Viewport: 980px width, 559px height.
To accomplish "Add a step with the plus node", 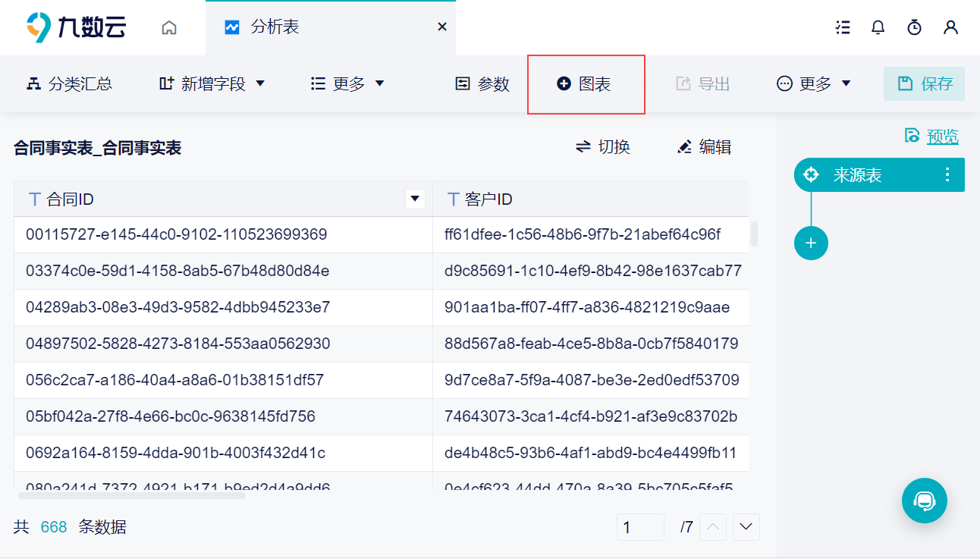I will coord(811,243).
